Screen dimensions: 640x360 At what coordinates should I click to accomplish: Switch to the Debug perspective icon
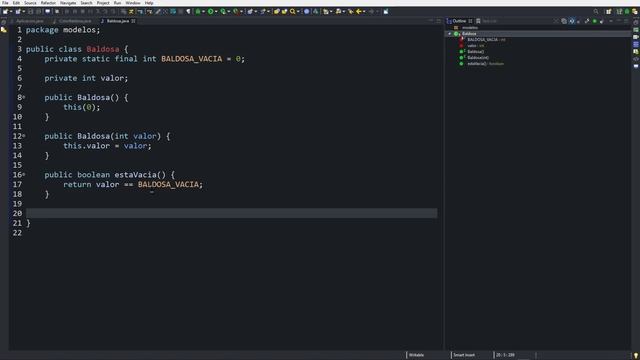pos(627,11)
